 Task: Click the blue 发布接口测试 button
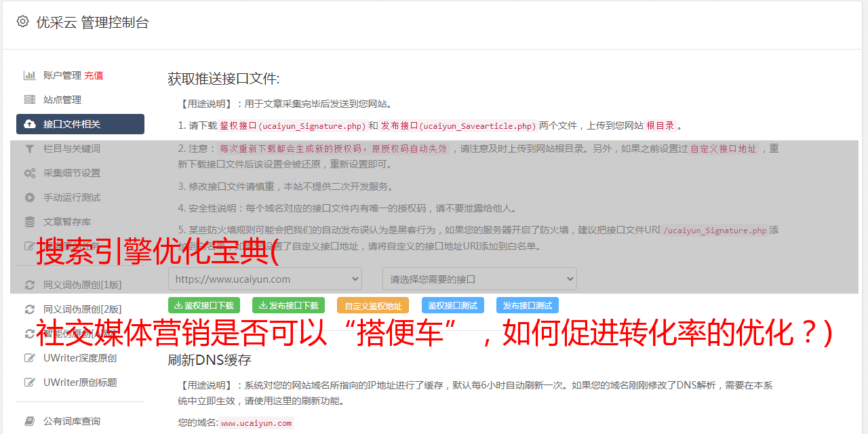tap(528, 305)
